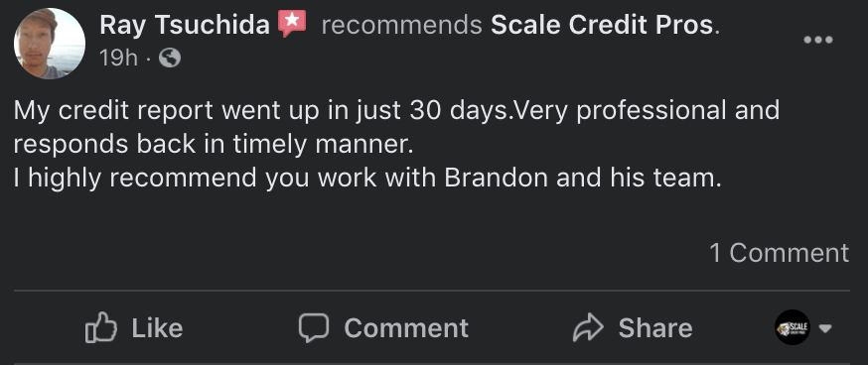Click the speech bubble comment icon
Screen dimensions: 868x365
[x=314, y=328]
